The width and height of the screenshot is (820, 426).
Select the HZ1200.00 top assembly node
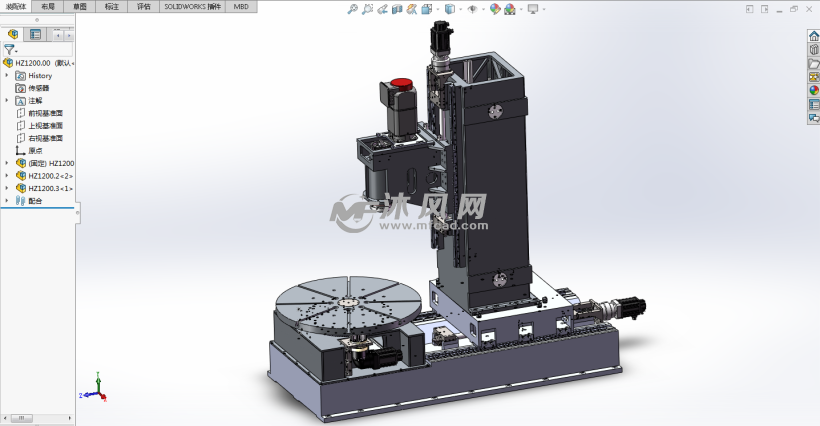point(39,63)
